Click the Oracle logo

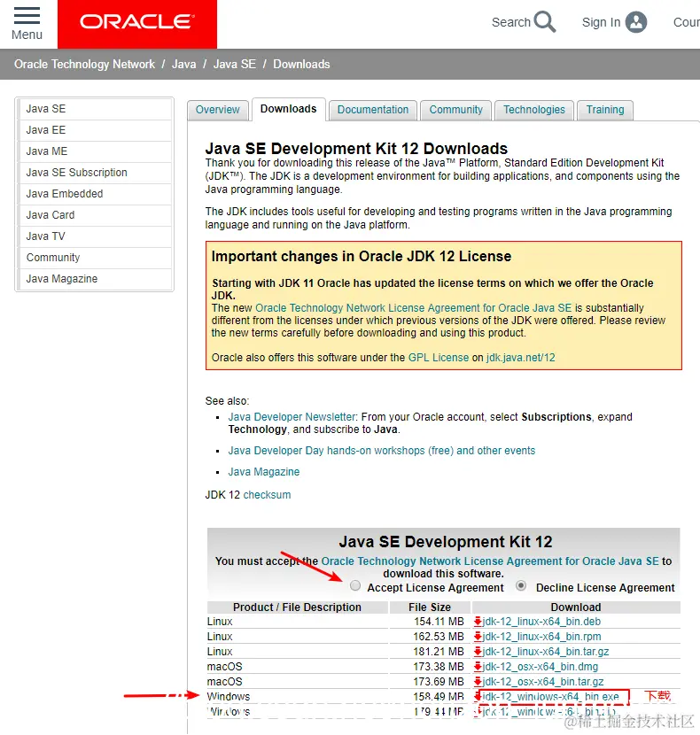[137, 22]
